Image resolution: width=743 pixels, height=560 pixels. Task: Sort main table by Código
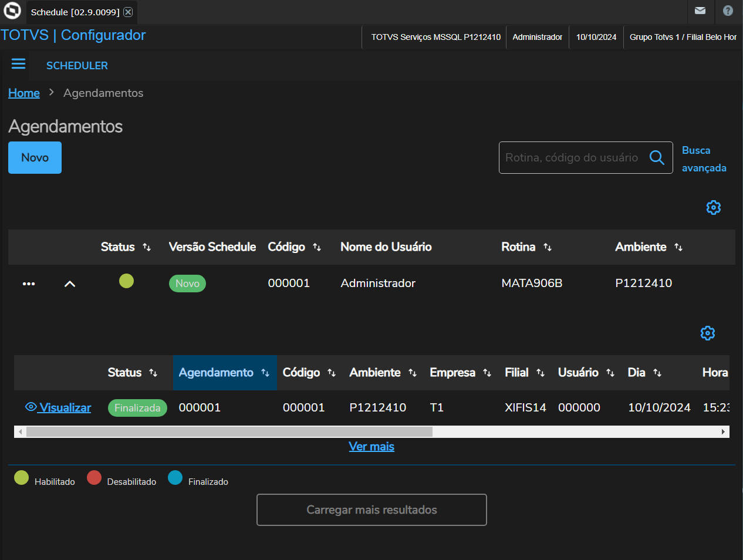pyautogui.click(x=317, y=247)
